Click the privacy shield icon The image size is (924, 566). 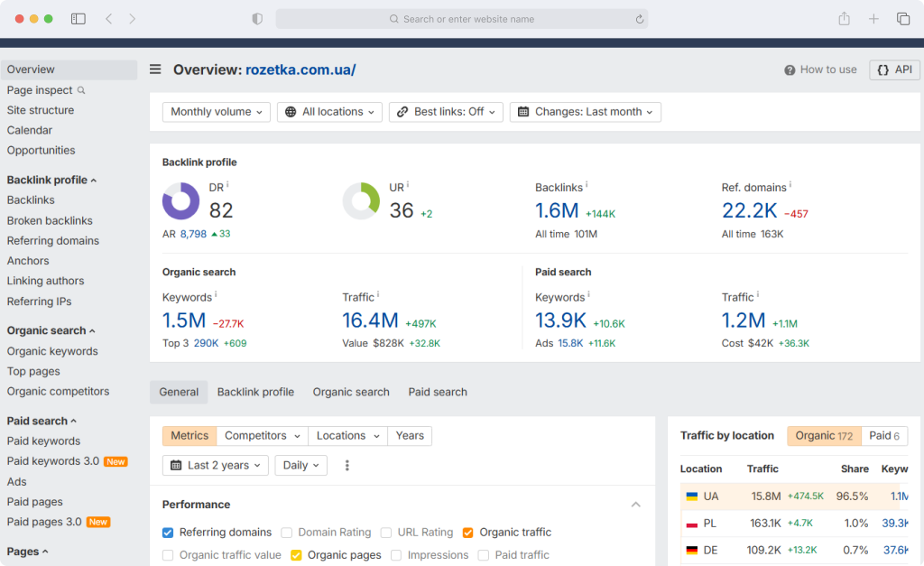tap(257, 19)
